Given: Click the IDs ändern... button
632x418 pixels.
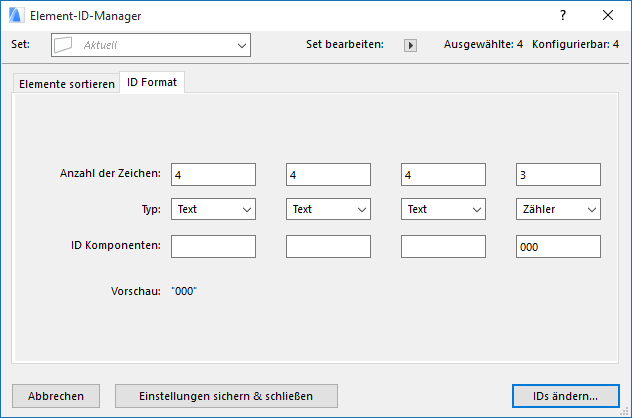Looking at the screenshot, I should (566, 395).
